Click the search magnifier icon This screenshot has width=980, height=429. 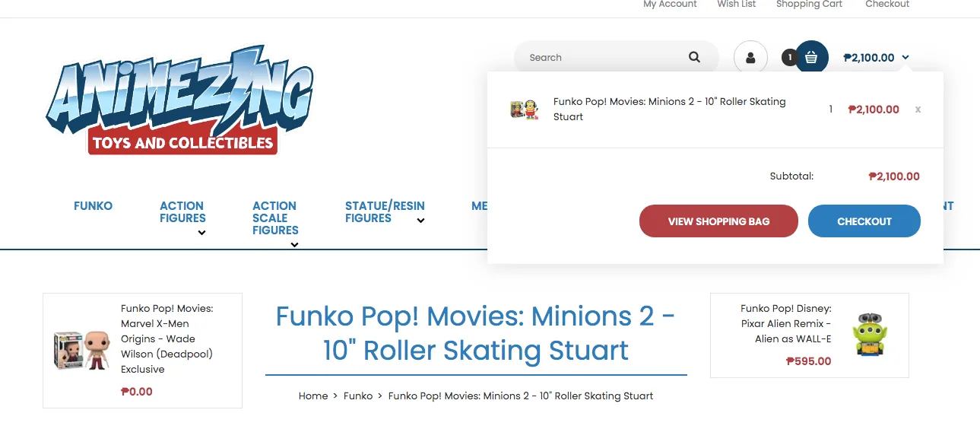(694, 57)
